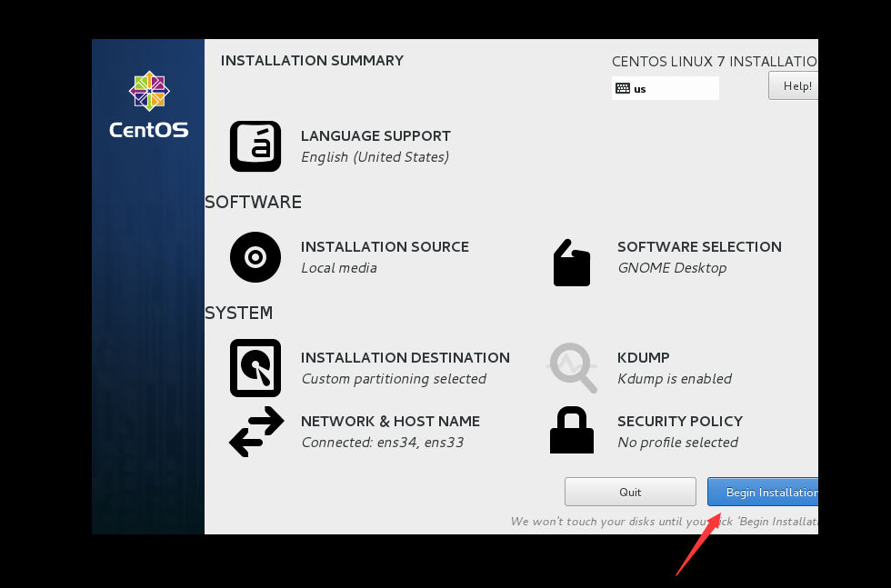Click the CentOS wordmark text in sidebar
This screenshot has height=588, width=891.
click(x=149, y=130)
